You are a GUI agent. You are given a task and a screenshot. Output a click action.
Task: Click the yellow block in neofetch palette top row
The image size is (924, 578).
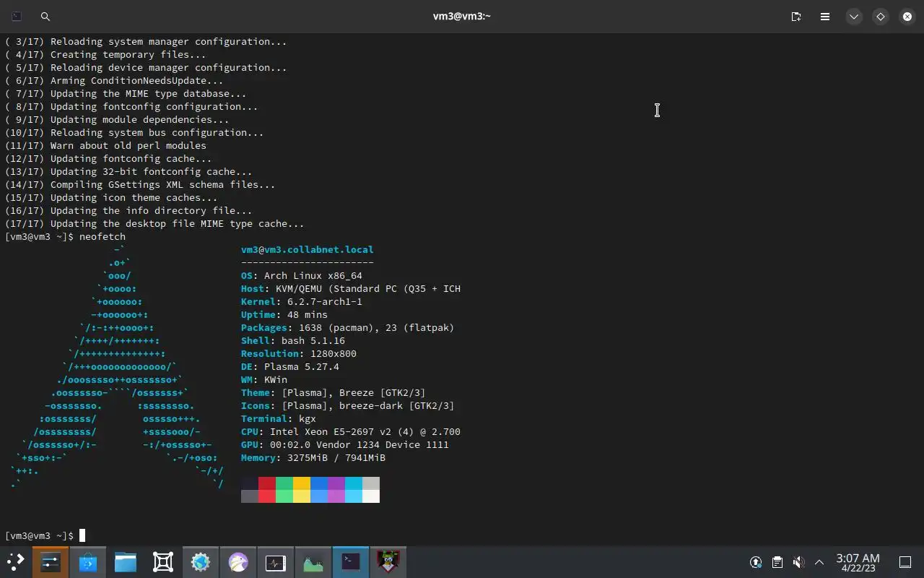tap(302, 483)
